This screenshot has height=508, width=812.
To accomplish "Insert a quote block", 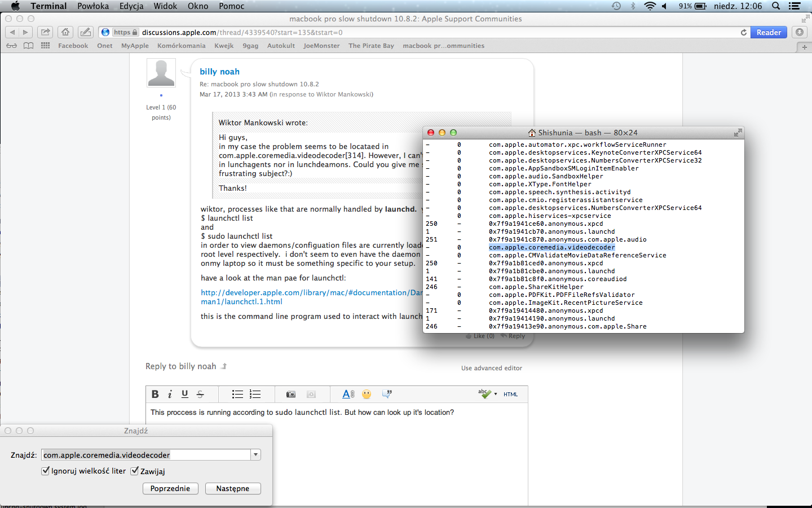I will coord(387,394).
